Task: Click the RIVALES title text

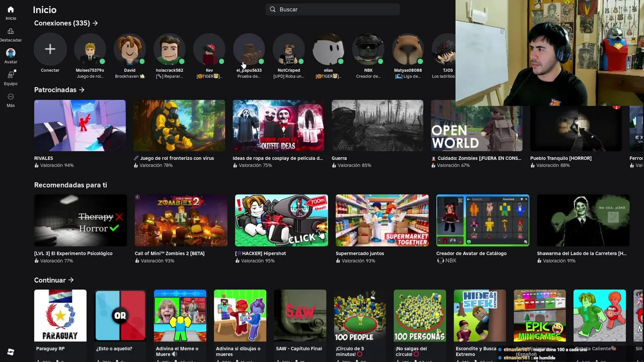Action: point(43,158)
